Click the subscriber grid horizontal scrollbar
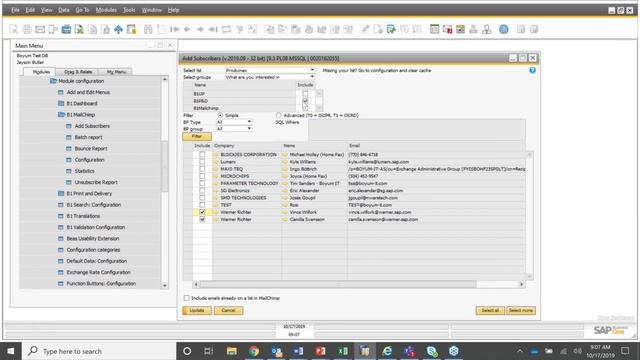The width and height of the screenshot is (640, 360). (x=338, y=284)
